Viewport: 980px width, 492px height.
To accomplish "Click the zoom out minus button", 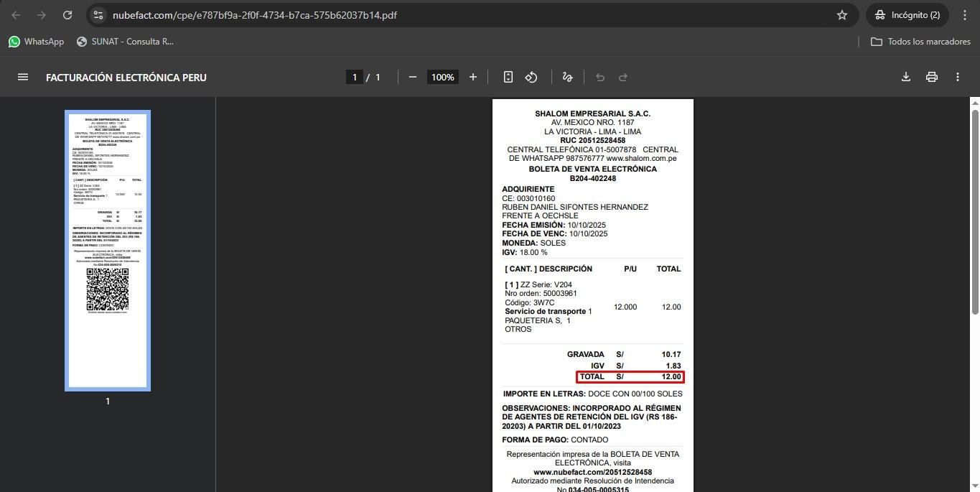I will [x=413, y=77].
